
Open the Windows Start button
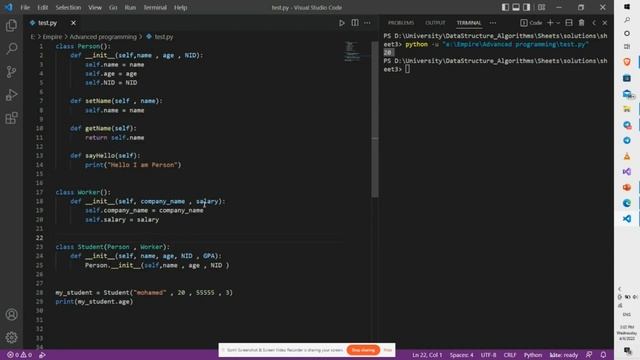click(x=627, y=7)
